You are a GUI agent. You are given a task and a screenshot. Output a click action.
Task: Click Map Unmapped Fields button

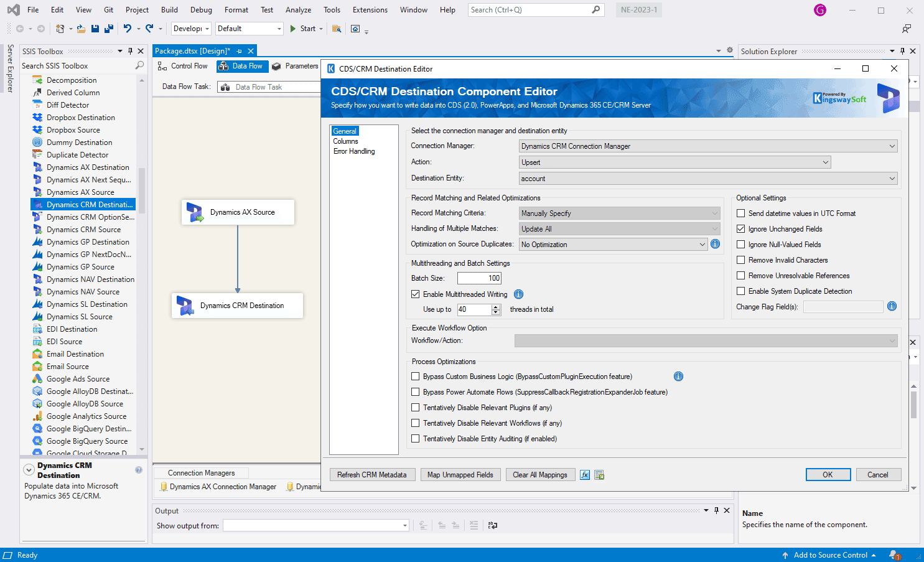pos(460,475)
